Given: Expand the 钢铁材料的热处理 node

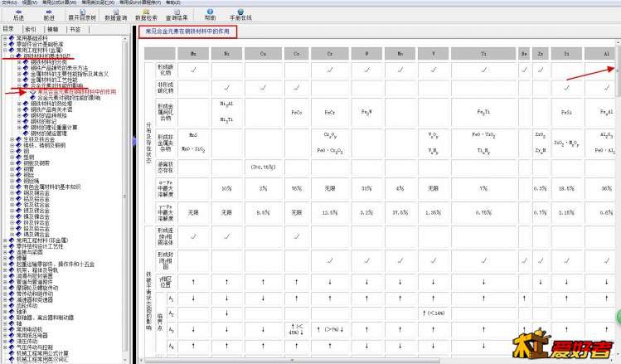Looking at the screenshot, I should 19,104.
